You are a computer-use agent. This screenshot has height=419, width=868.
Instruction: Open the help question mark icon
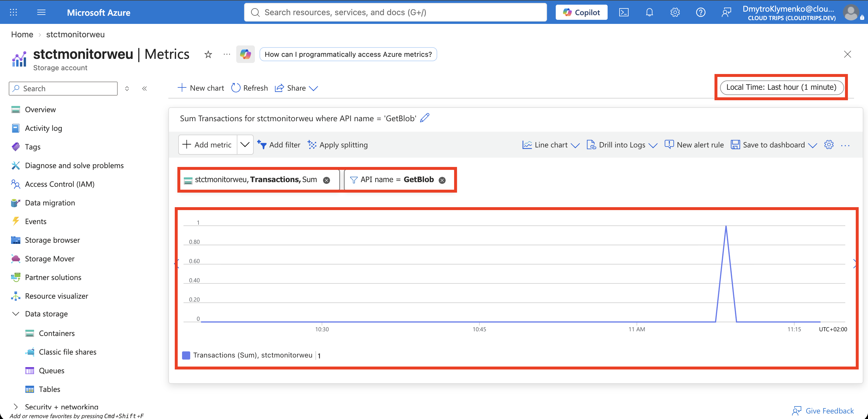click(x=701, y=13)
